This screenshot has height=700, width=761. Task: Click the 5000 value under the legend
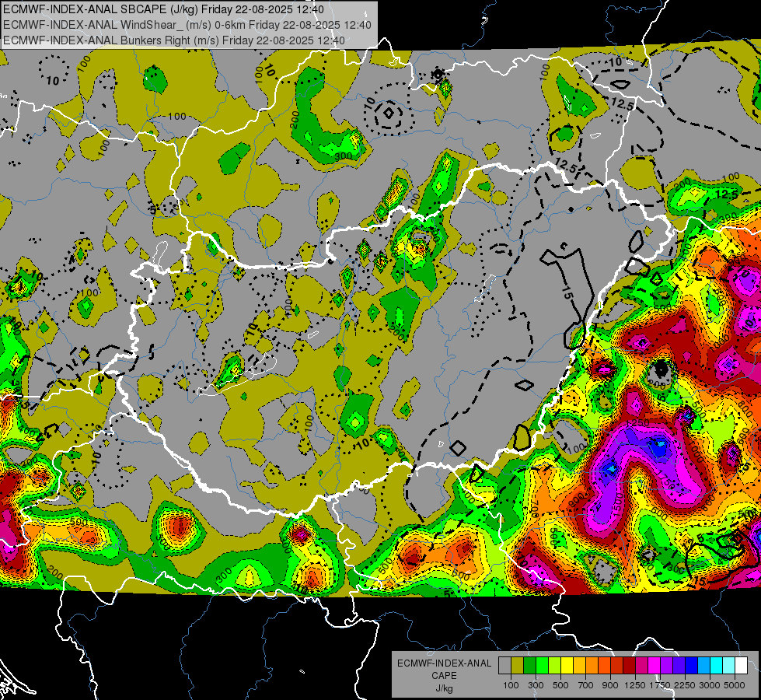[735, 685]
